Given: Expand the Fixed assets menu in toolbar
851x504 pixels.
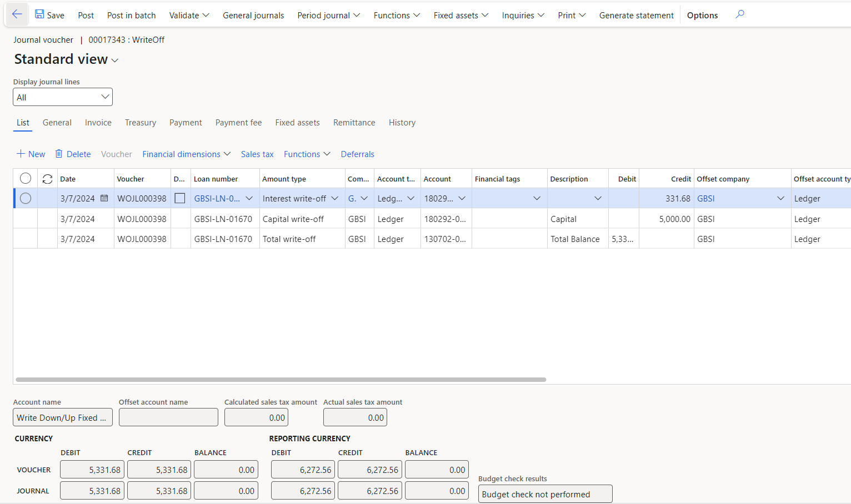Looking at the screenshot, I should click(x=461, y=15).
